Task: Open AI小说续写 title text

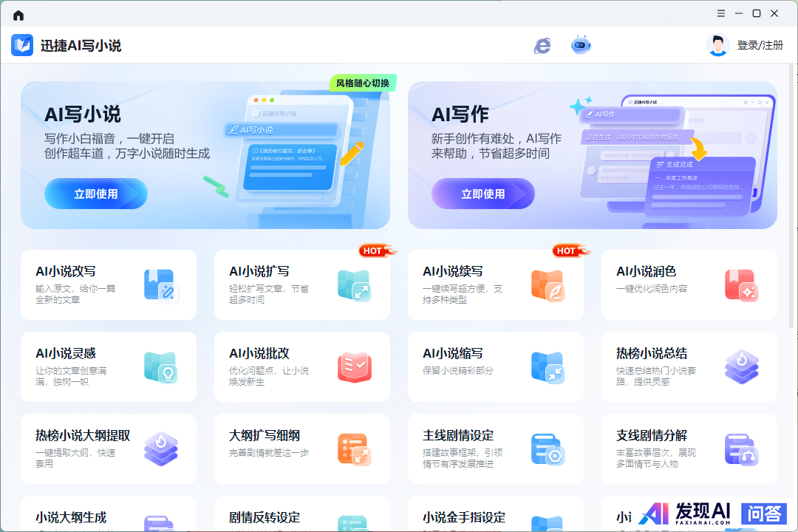Action: [x=453, y=272]
